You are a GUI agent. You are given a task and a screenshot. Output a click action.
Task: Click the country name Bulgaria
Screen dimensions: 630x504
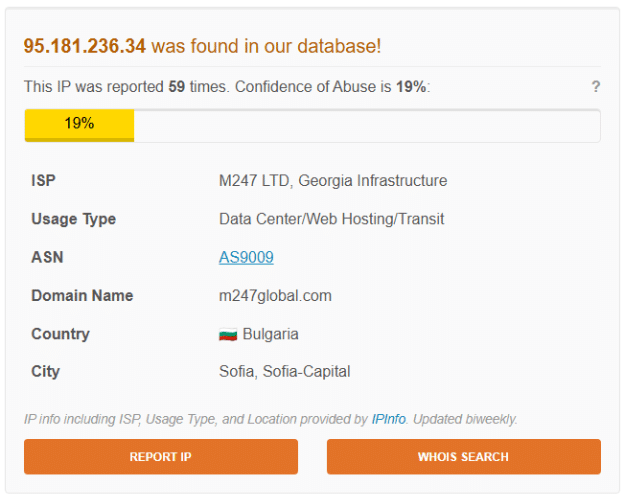pyautogui.click(x=270, y=334)
